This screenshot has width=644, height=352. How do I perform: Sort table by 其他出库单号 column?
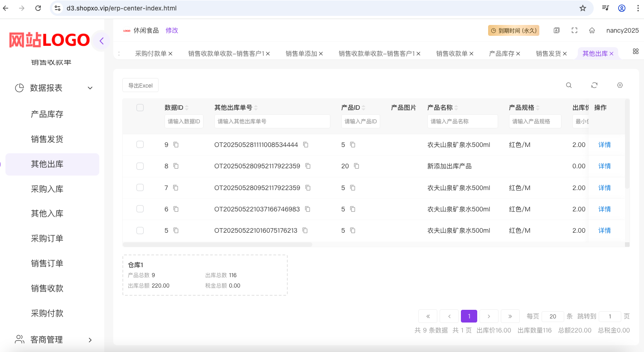[256, 108]
